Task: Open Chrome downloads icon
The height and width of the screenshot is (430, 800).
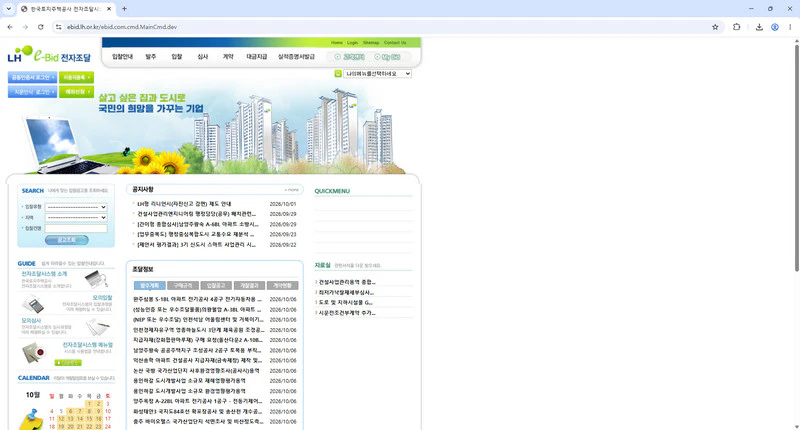Action: (759, 27)
